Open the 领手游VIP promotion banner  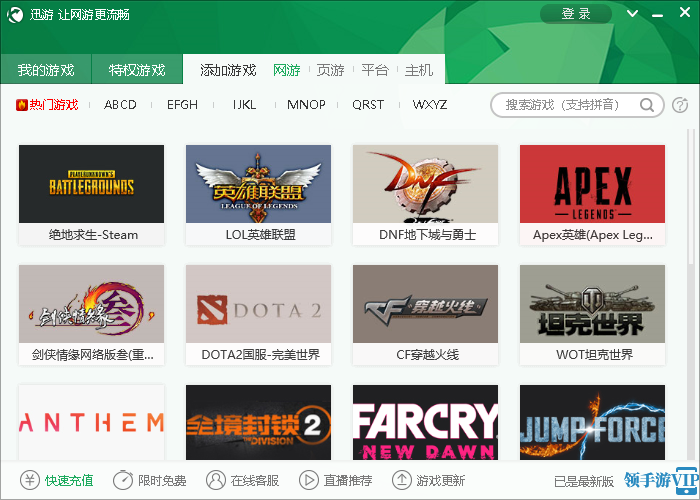pyautogui.click(x=661, y=481)
